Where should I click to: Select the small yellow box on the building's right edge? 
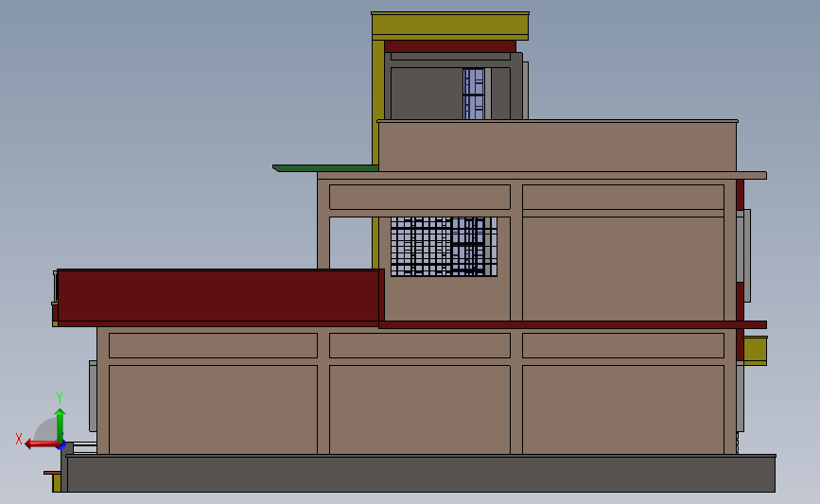point(755,350)
